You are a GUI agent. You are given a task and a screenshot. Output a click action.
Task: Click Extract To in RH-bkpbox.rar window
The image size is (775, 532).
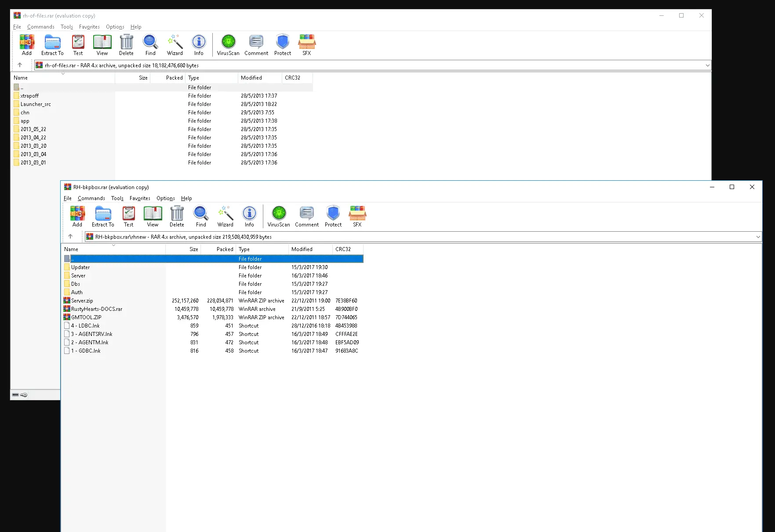[x=103, y=216]
